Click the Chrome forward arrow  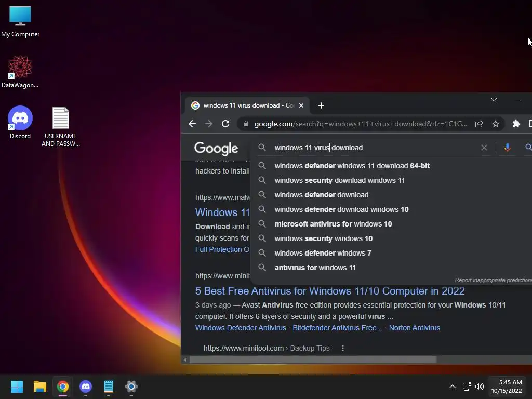pos(209,124)
